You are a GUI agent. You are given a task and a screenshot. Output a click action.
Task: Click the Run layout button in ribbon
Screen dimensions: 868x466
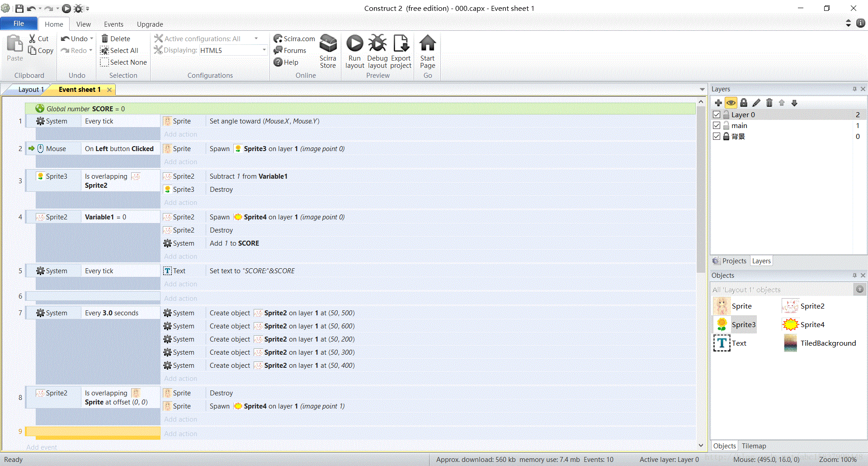tap(354, 52)
